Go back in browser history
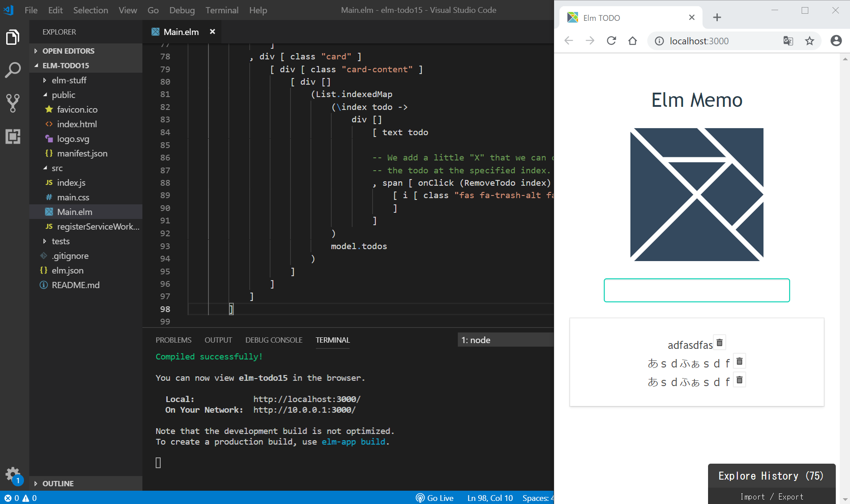The image size is (850, 504). coord(569,41)
